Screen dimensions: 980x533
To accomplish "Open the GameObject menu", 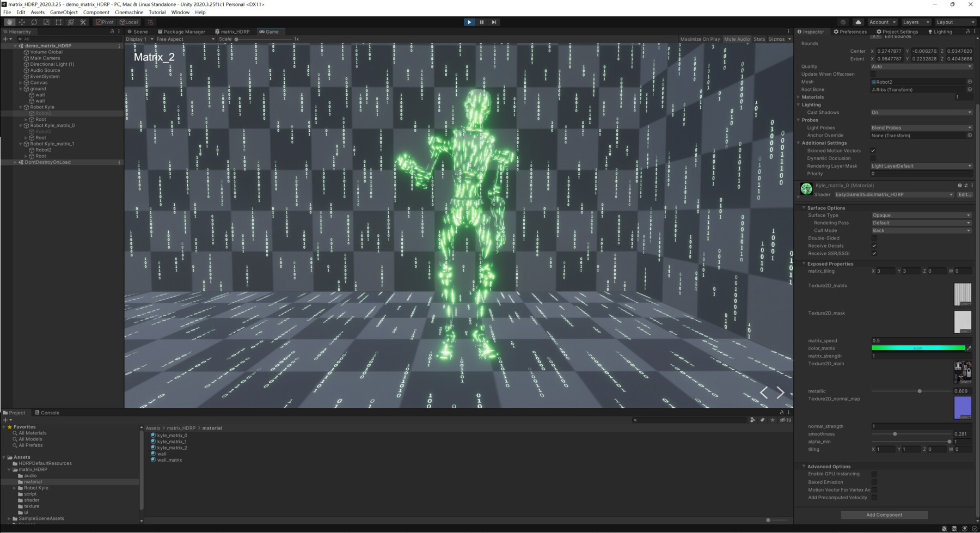I will pyautogui.click(x=63, y=12).
